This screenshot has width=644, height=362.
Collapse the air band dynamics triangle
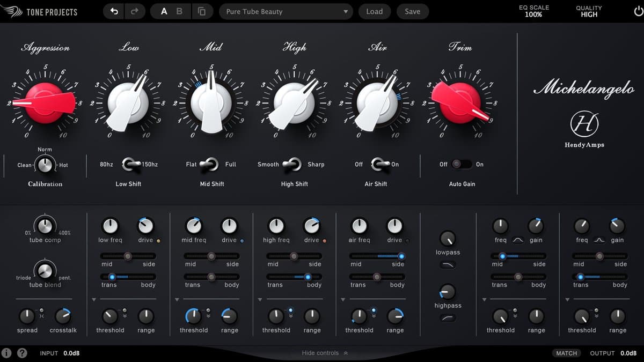click(x=343, y=300)
